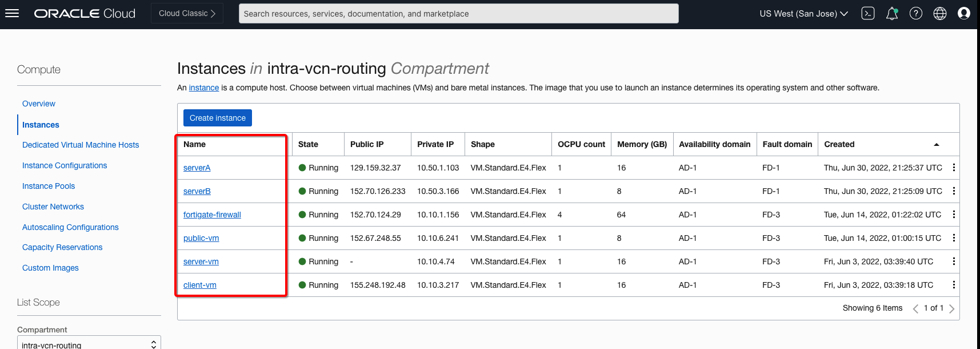Open the fortigate-firewall instance link

(x=212, y=215)
